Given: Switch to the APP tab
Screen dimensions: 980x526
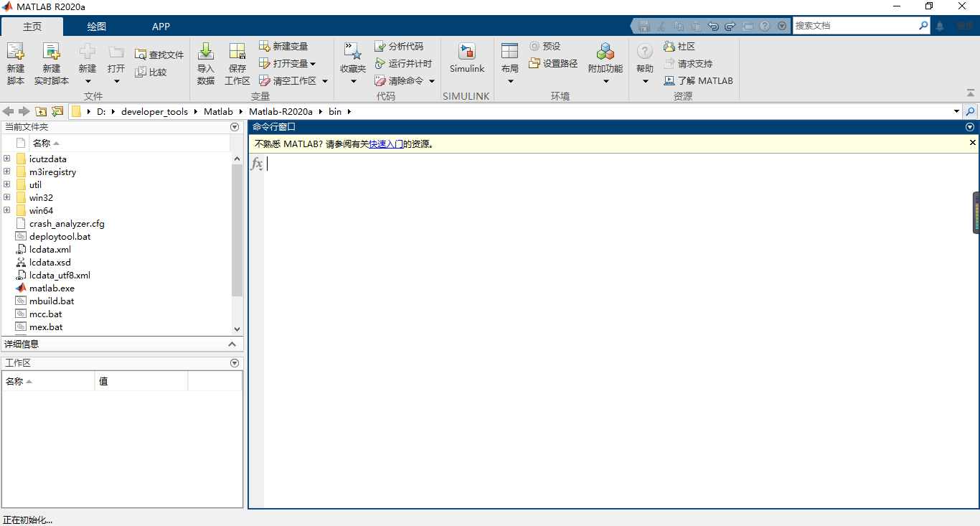Looking at the screenshot, I should click(x=161, y=27).
